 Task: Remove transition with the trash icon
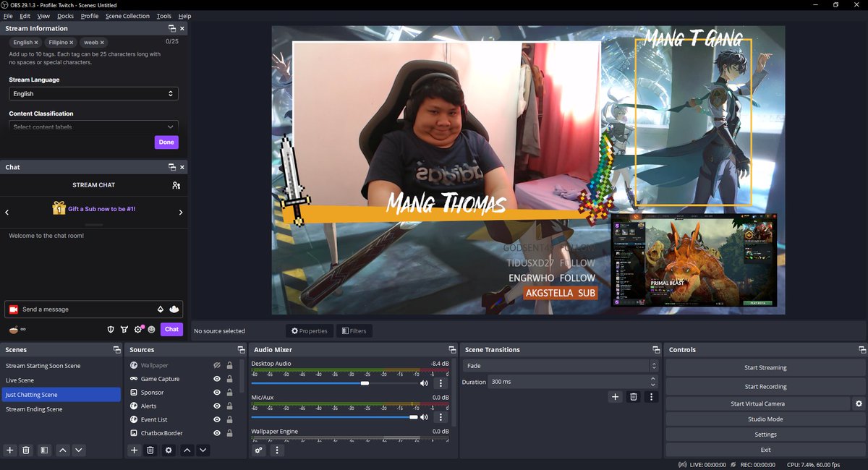[x=634, y=396]
